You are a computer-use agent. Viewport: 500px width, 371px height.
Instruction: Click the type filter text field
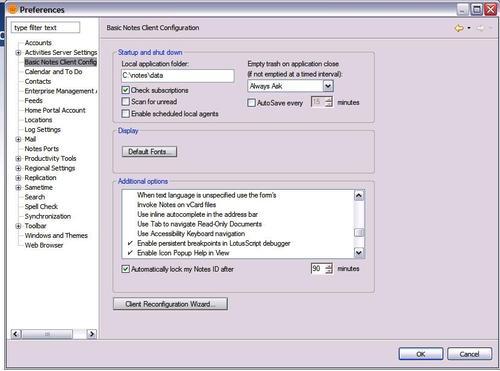[x=46, y=28]
